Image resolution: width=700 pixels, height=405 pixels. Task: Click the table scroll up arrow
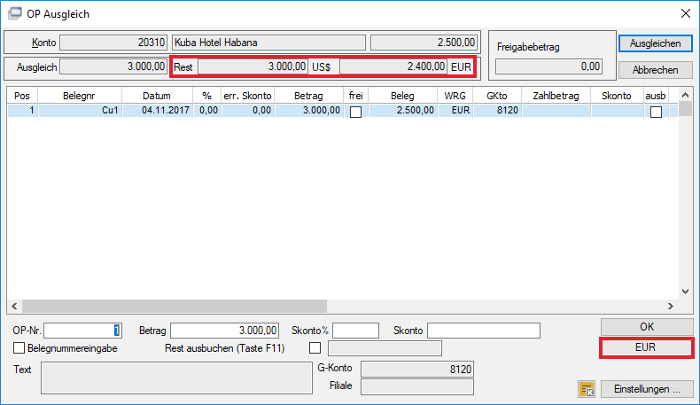(685, 95)
